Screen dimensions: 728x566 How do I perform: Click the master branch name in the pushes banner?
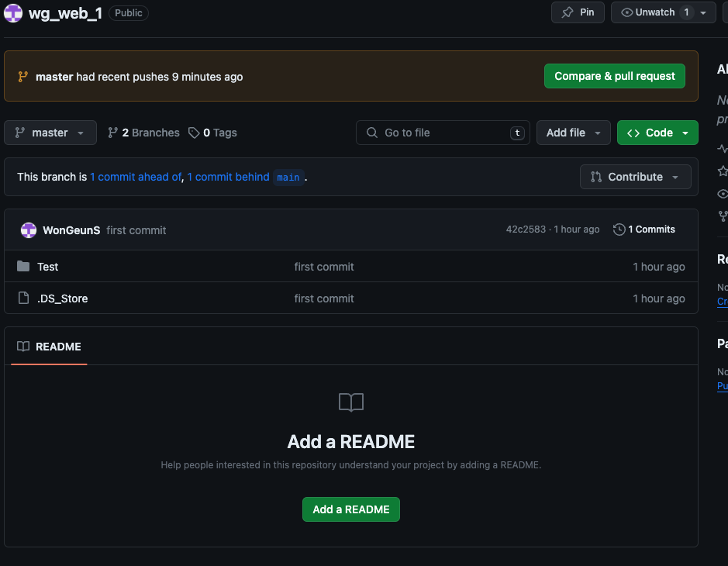click(x=54, y=77)
